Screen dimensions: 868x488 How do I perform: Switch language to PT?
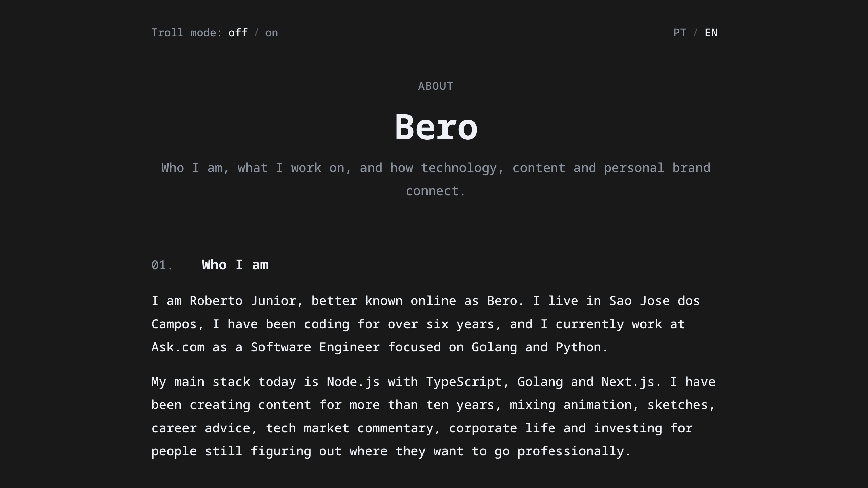679,33
